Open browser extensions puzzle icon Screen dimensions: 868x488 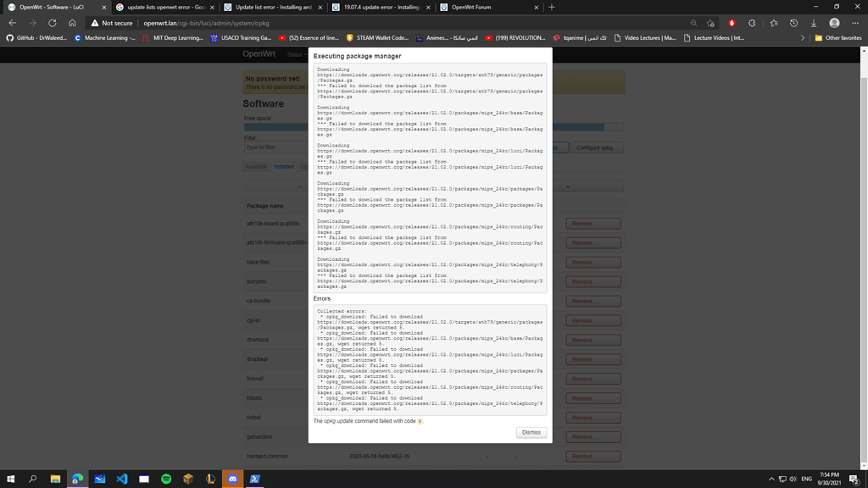[x=752, y=23]
